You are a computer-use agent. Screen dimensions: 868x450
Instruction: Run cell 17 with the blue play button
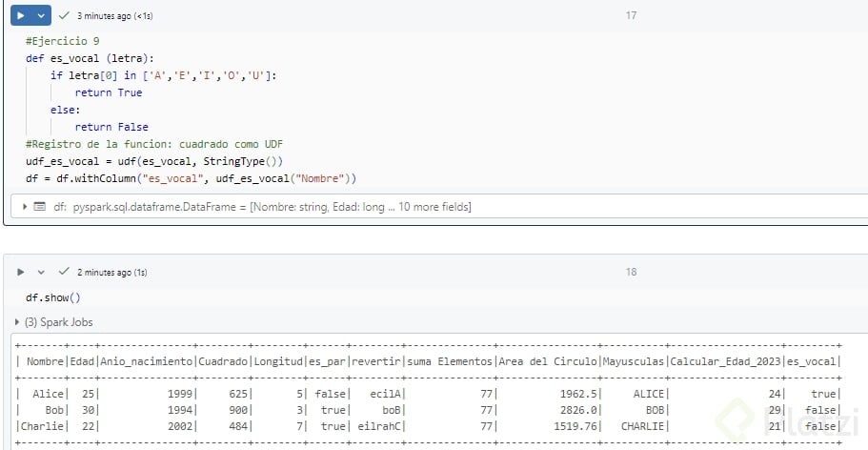click(20, 16)
